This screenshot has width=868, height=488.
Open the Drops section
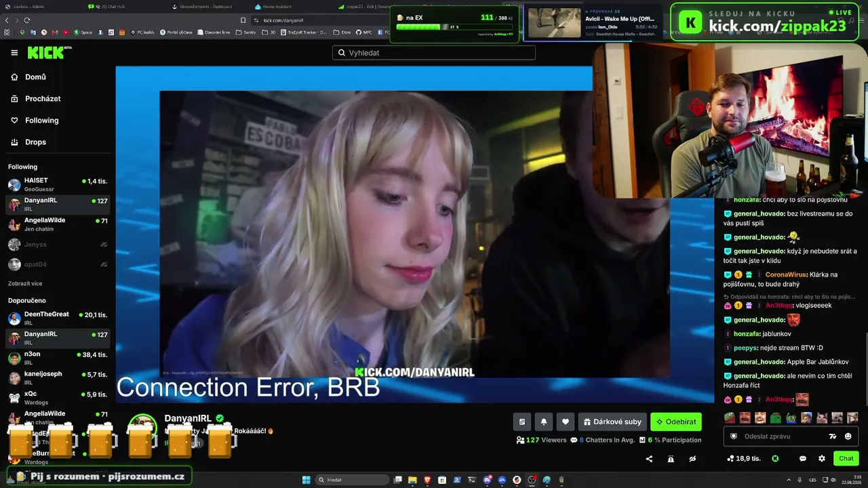click(x=28, y=142)
